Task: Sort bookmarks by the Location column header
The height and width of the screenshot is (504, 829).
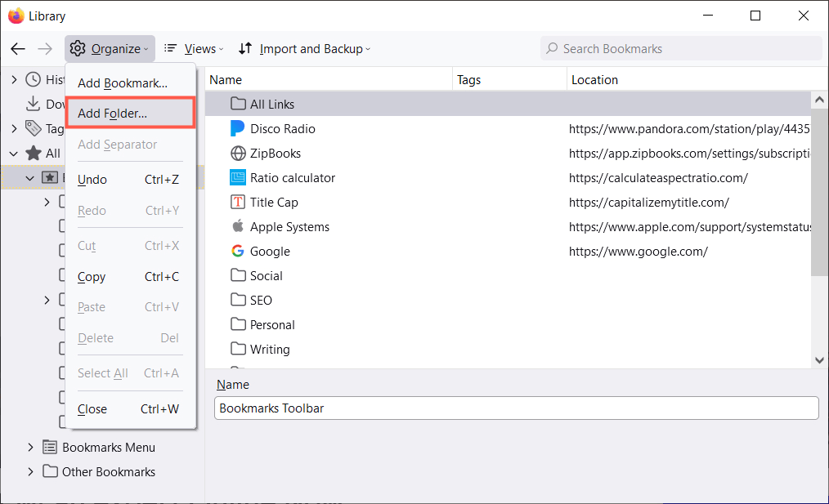Action: click(594, 80)
